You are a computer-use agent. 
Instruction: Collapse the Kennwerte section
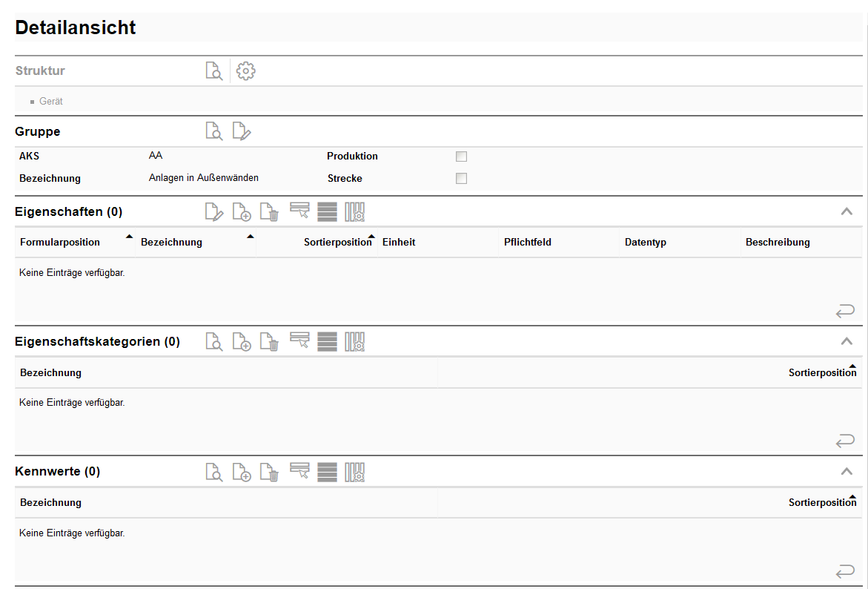847,472
